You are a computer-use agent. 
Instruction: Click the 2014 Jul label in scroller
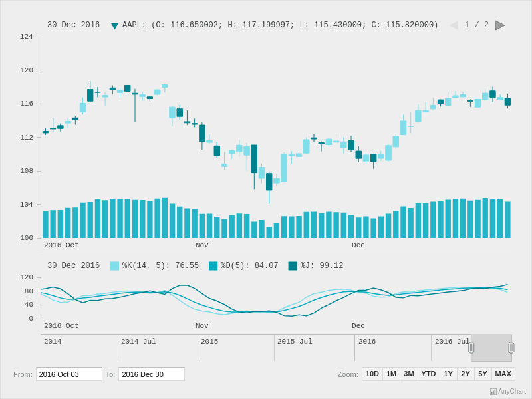pyautogui.click(x=138, y=342)
